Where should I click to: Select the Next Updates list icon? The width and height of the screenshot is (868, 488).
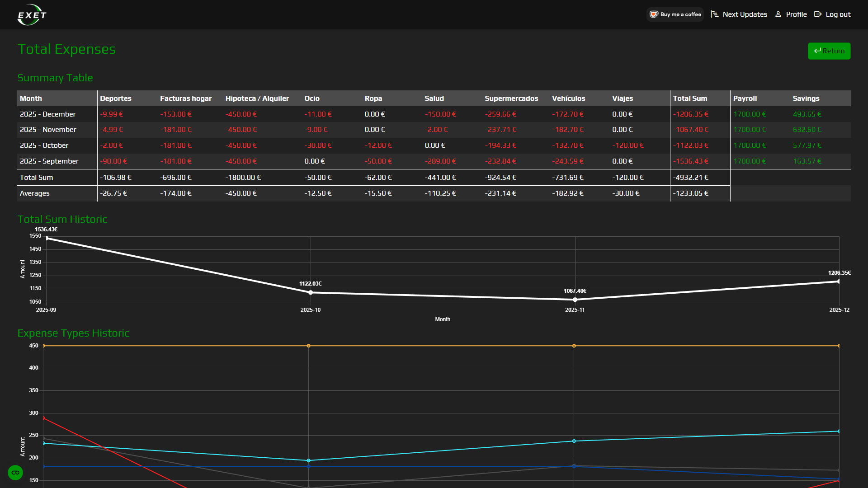(x=714, y=14)
